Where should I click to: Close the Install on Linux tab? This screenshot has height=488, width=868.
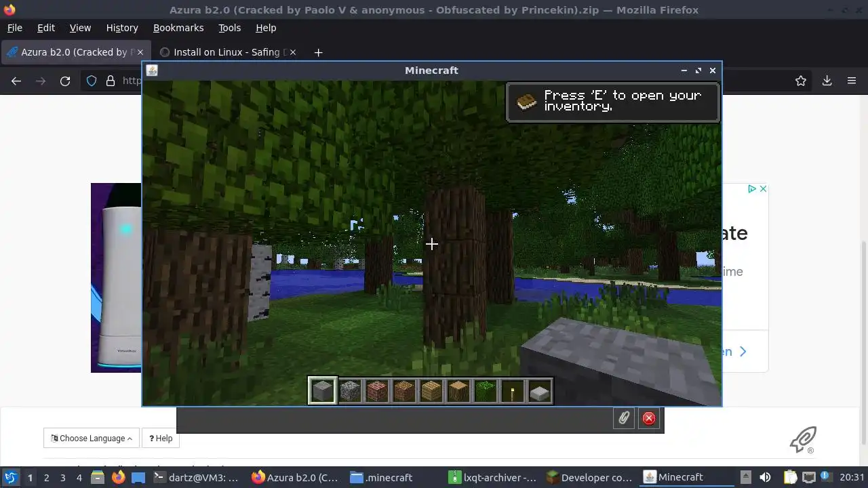click(x=292, y=52)
